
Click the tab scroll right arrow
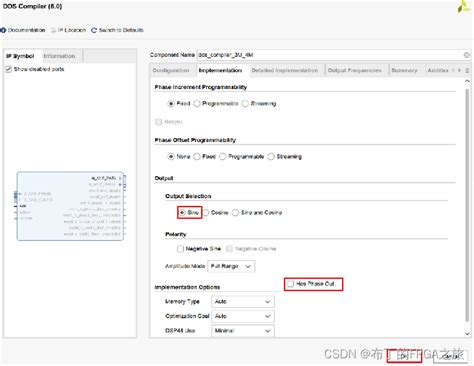click(459, 70)
